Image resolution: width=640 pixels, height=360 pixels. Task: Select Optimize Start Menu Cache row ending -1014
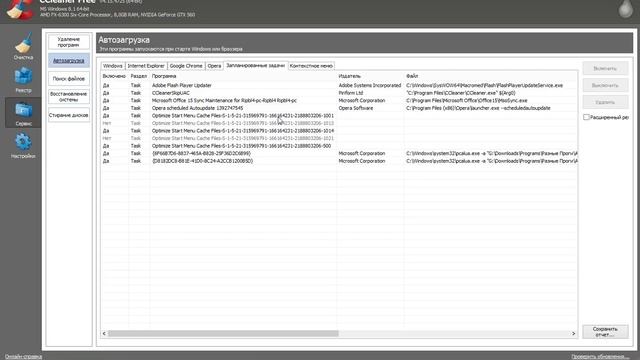point(339,131)
